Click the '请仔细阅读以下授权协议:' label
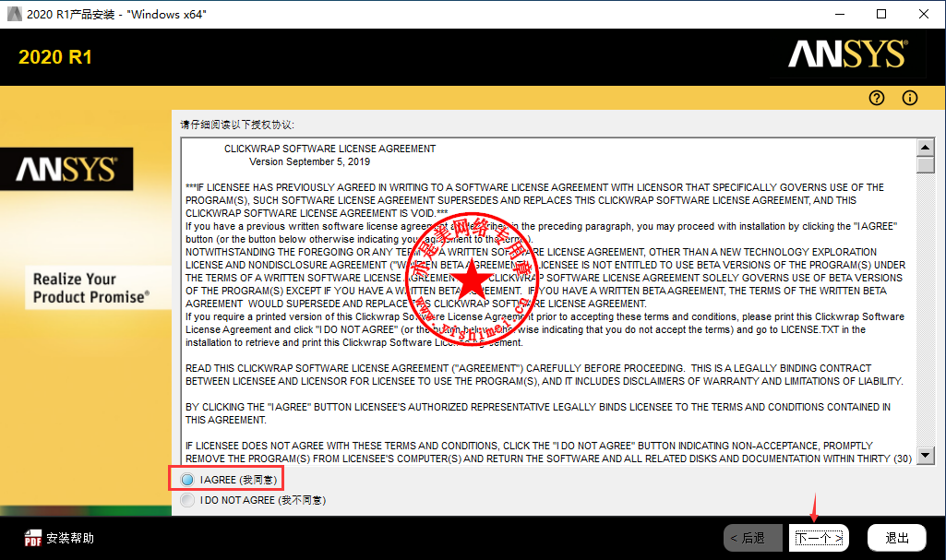This screenshot has width=946, height=560. [237, 125]
